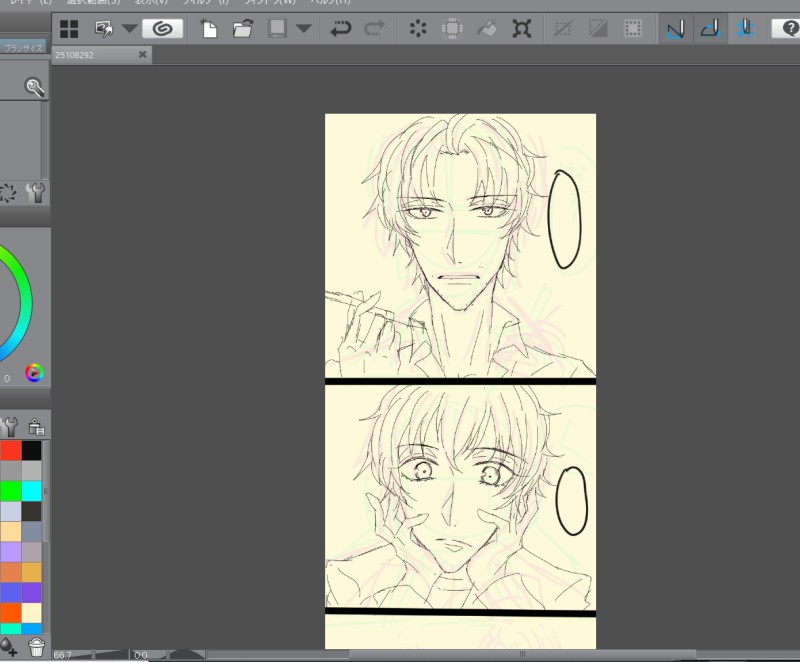Image resolution: width=800 pixels, height=662 pixels.
Task: Open Help with the question mark icon
Action: 787,29
